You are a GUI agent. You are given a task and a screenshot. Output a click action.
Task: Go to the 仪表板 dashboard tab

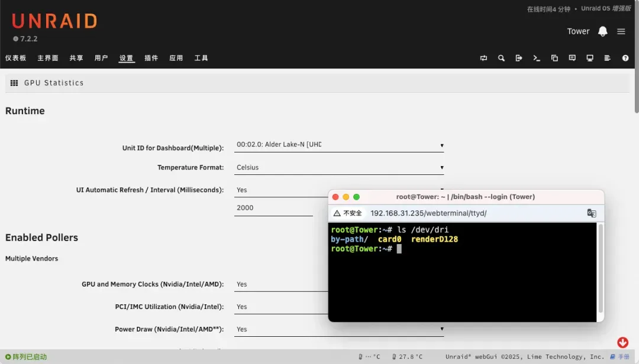(15, 58)
